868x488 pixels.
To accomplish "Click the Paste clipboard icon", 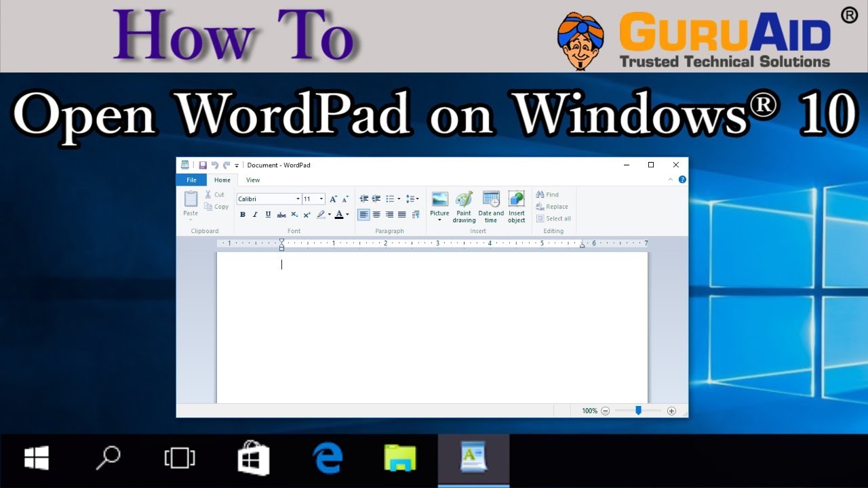I will (x=191, y=199).
